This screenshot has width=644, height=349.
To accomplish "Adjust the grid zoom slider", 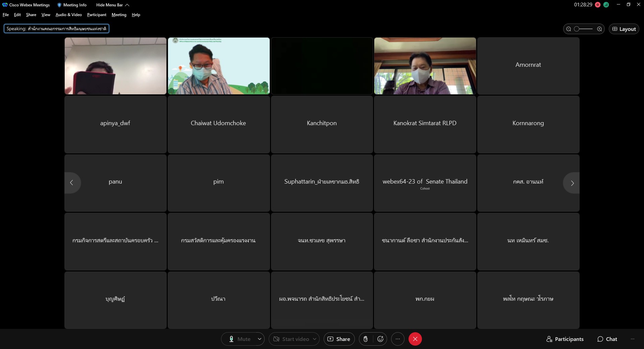I will coord(584,29).
